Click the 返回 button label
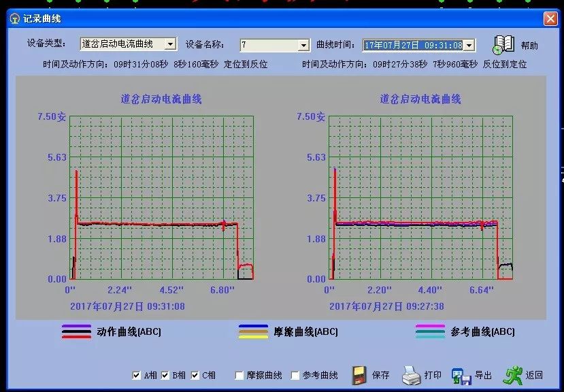This screenshot has width=564, height=392. (x=534, y=375)
